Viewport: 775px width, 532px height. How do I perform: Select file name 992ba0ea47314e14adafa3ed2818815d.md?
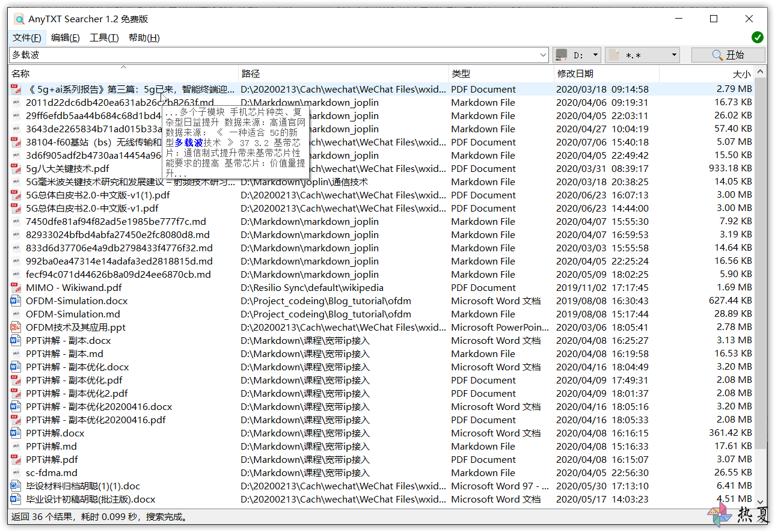click(119, 261)
